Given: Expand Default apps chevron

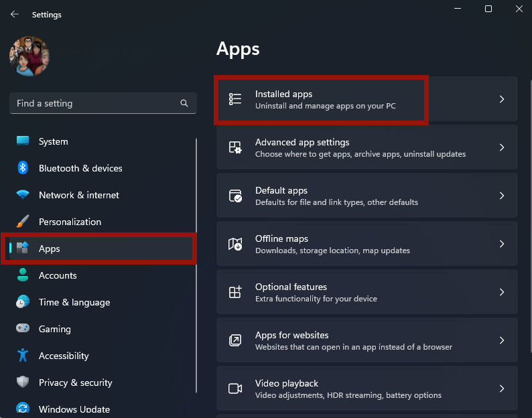Looking at the screenshot, I should click(x=502, y=196).
